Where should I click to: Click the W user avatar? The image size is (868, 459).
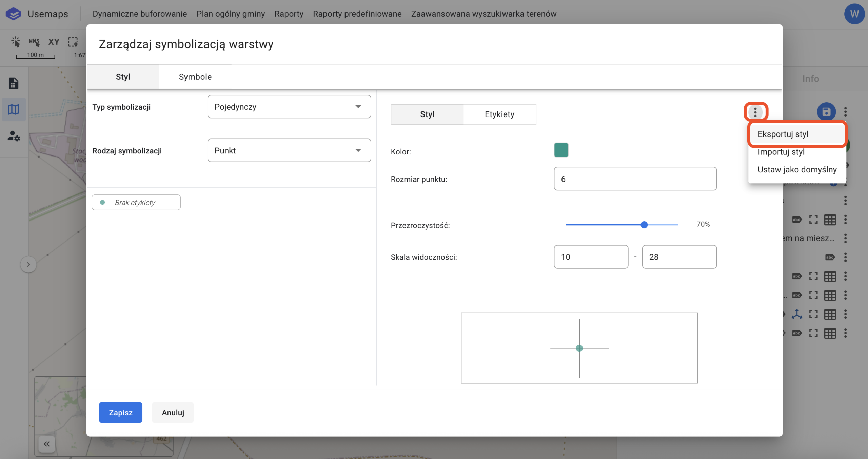click(854, 14)
